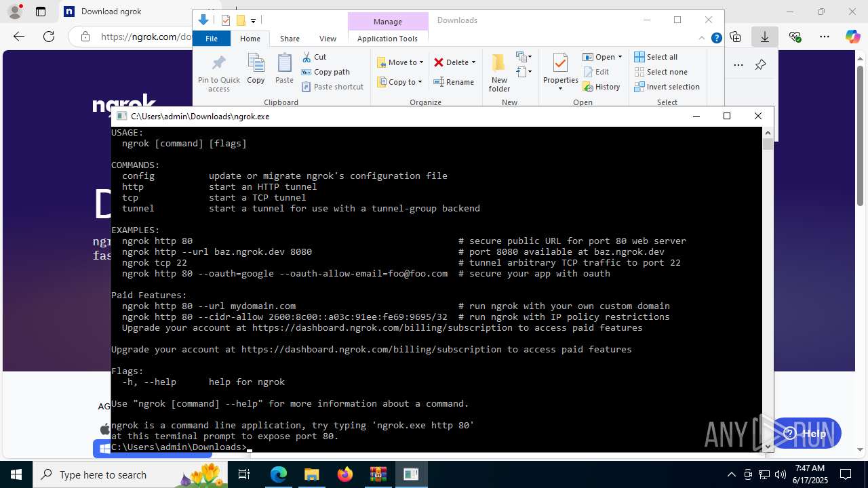The height and width of the screenshot is (488, 868).
Task: Switch to the Share ribbon tab
Action: 290,39
